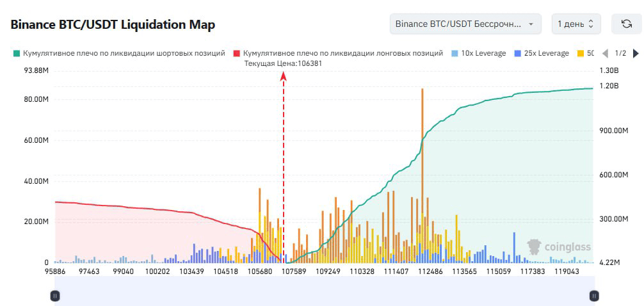
Task: Click the period selector up-down arrows
Action: [591, 24]
